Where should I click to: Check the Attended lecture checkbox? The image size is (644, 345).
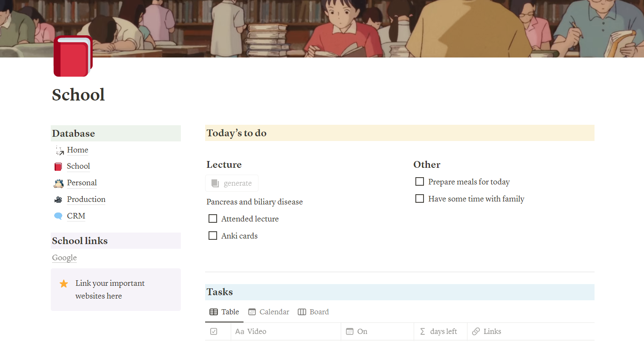213,218
